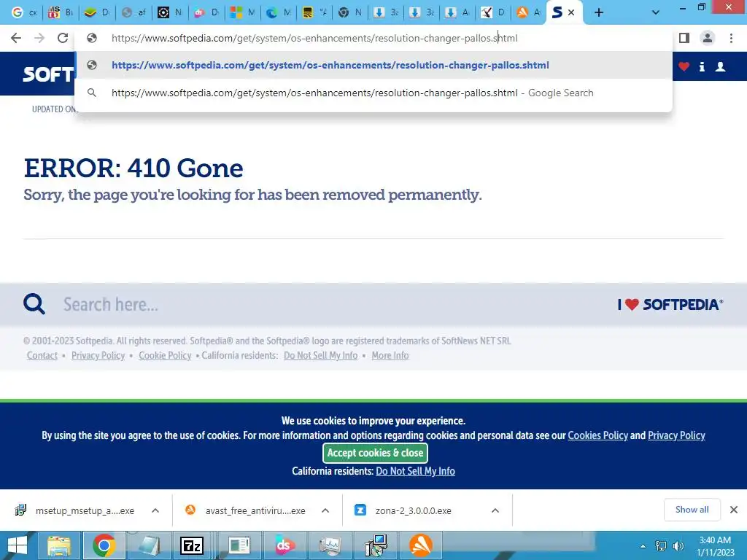The width and height of the screenshot is (747, 560).
Task: Switch to the BlueStacks tab
Action: (x=97, y=12)
